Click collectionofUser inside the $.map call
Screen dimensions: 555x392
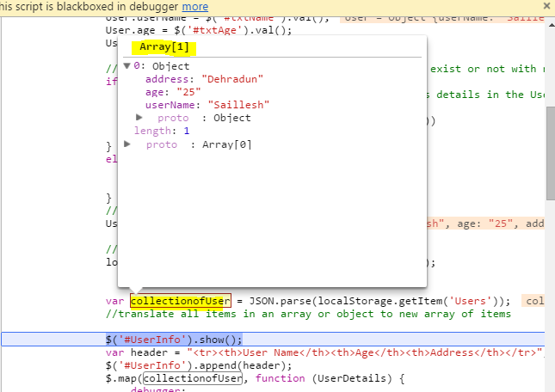[193, 378]
